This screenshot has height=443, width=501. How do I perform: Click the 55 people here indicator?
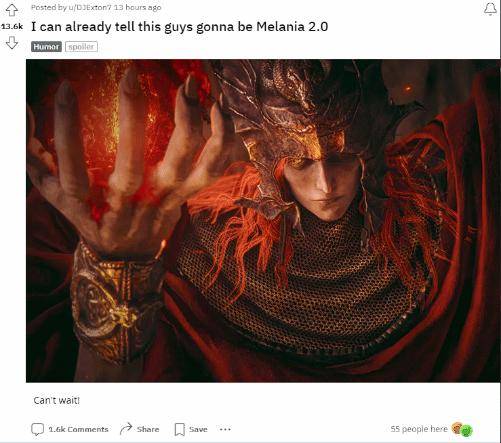coord(419,429)
